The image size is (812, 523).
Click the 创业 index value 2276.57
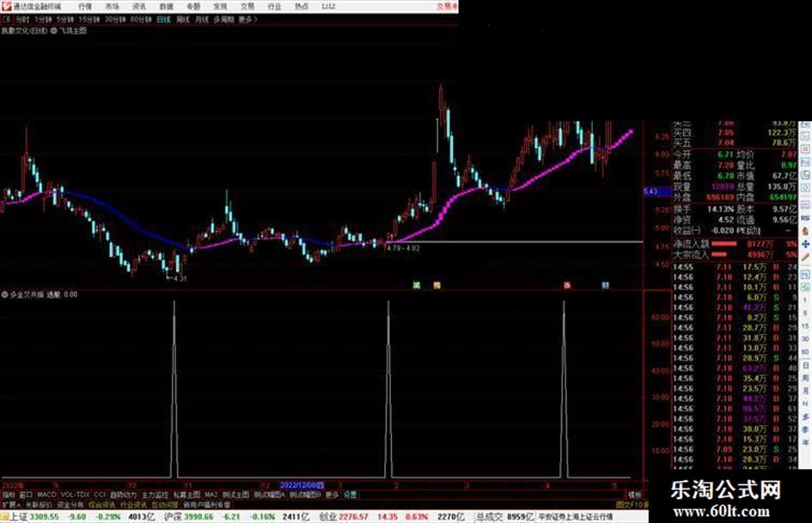[x=354, y=517]
